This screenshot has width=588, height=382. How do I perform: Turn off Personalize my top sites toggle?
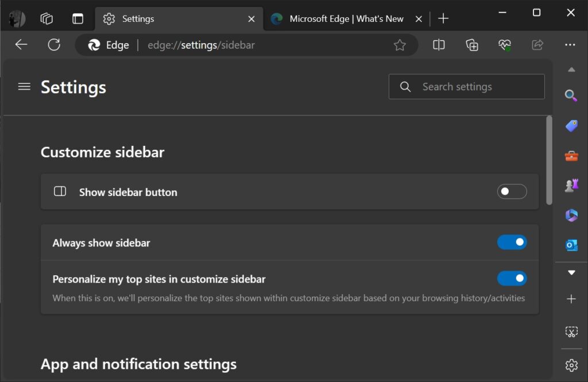[x=511, y=278]
